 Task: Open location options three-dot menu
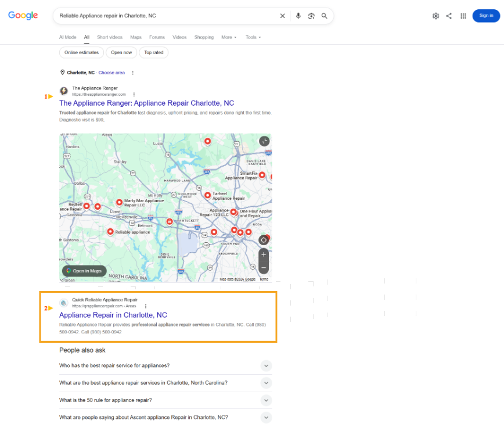coord(133,73)
